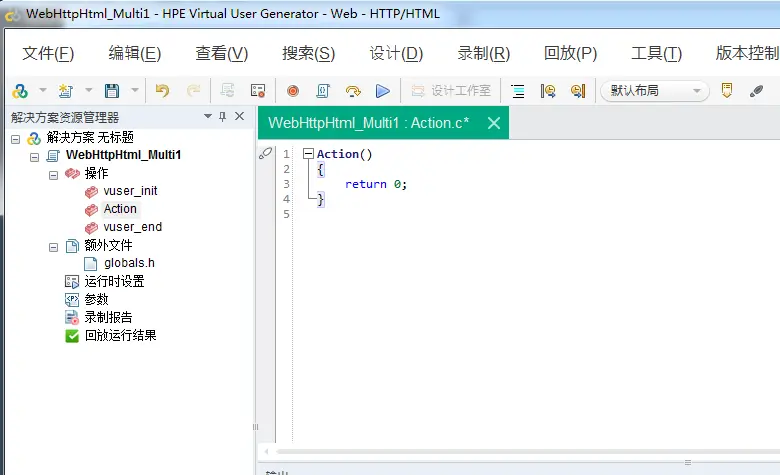This screenshot has height=475, width=780.
Task: Run script step by step
Action: (353, 91)
